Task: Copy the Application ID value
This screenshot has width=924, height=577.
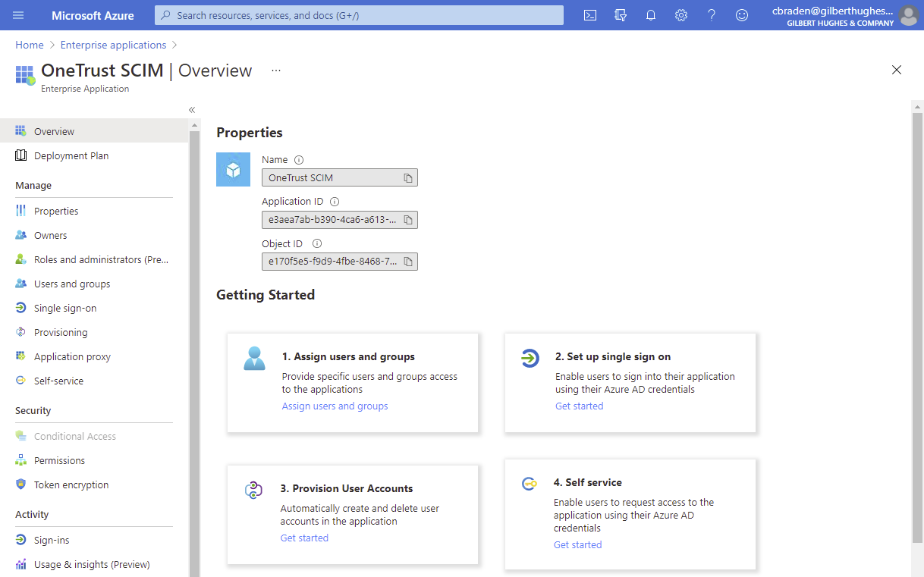Action: coord(407,220)
